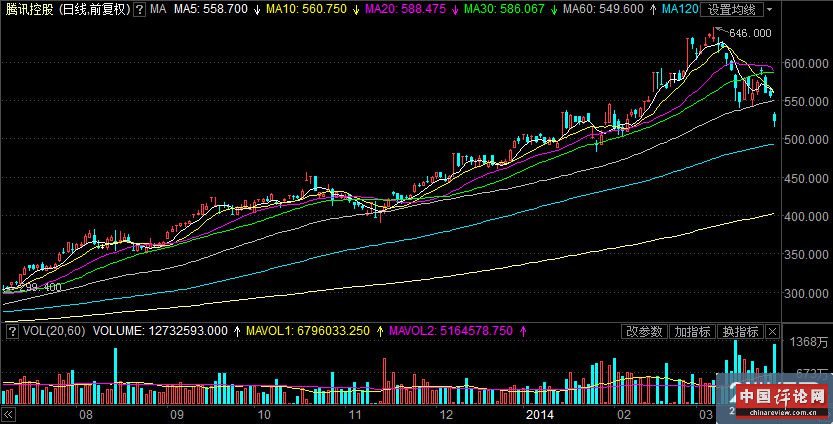Select the MAVOL2: 5164578.750 readout
Screen dimensions: 833x424
click(x=451, y=331)
